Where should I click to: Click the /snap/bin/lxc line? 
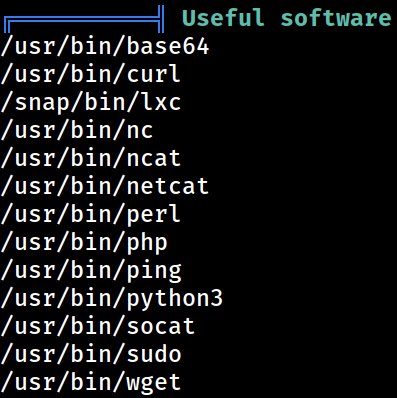tap(91, 102)
